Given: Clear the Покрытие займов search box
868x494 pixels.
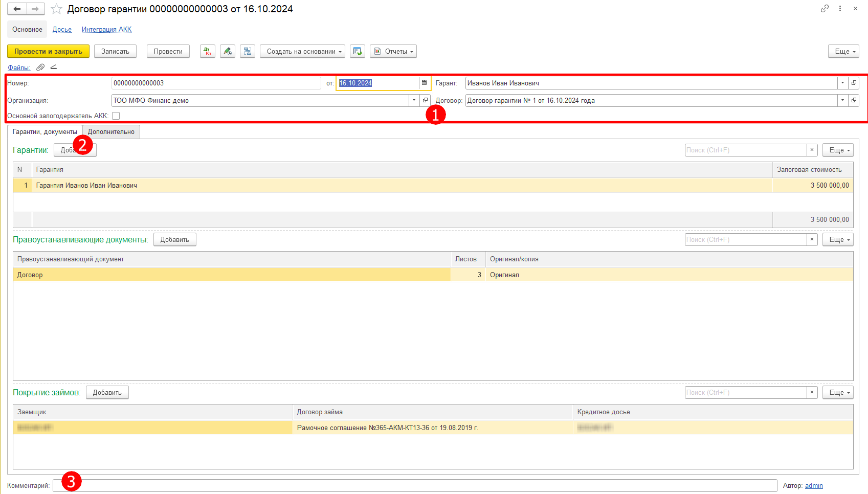Looking at the screenshot, I should coord(812,392).
